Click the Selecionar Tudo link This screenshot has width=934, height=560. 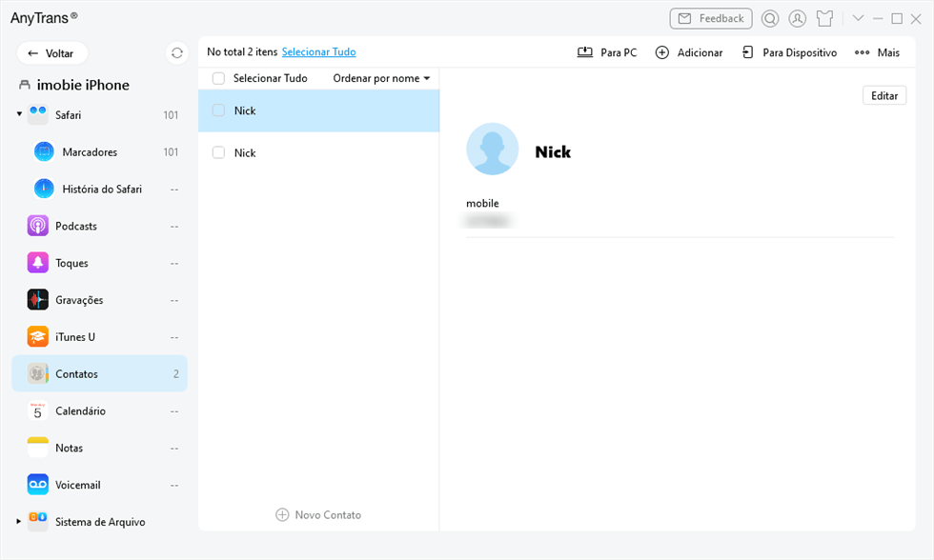[x=318, y=51]
